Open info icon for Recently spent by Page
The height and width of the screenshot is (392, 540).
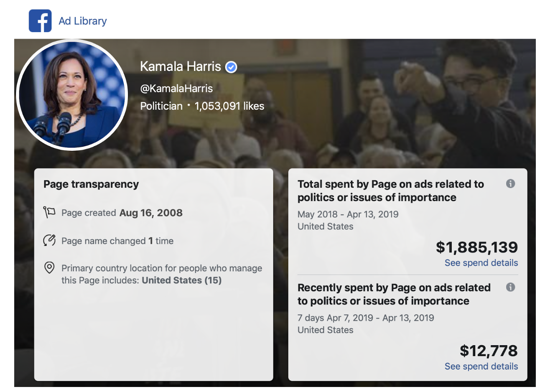(x=510, y=287)
